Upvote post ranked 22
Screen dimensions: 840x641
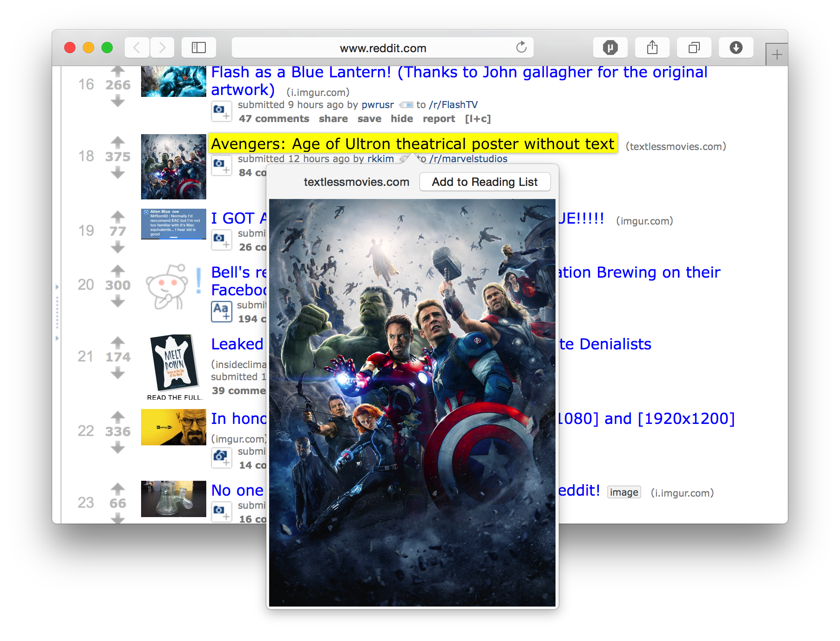click(x=118, y=416)
